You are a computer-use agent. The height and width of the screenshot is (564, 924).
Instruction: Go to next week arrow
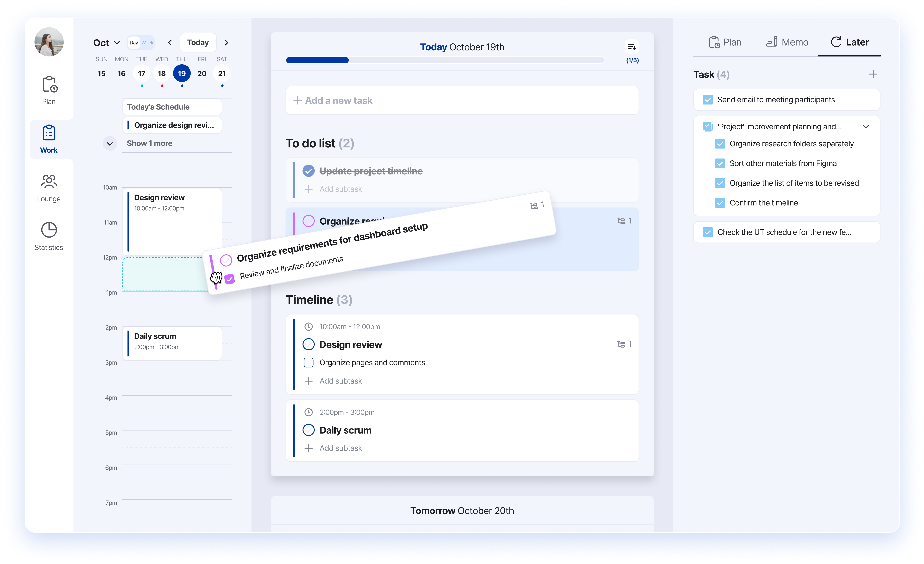pos(226,42)
